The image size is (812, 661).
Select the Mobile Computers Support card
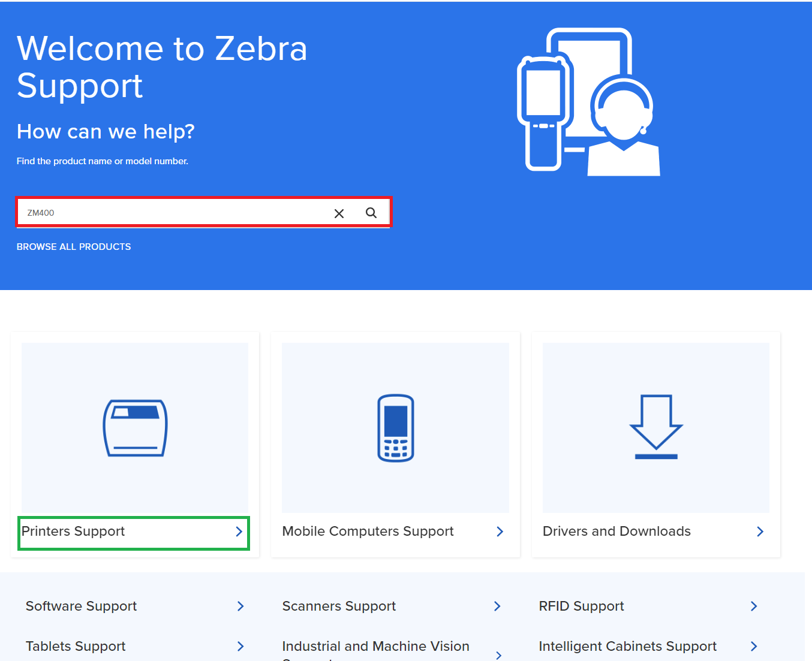(368, 532)
